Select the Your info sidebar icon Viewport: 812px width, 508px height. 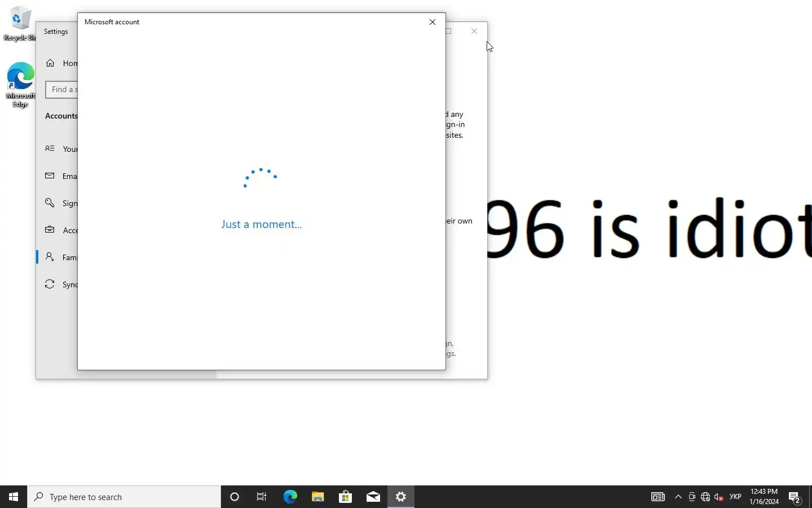click(x=50, y=148)
